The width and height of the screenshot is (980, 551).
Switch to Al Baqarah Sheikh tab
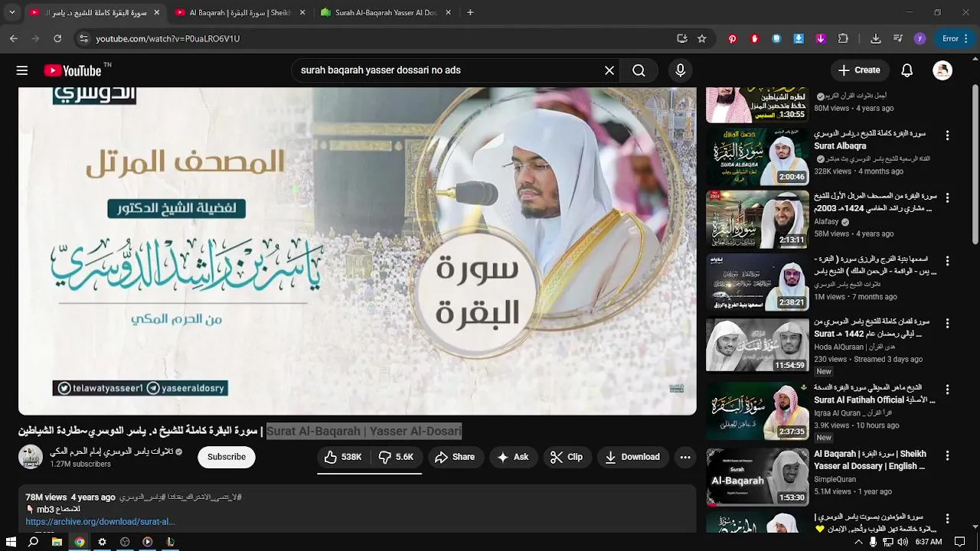click(x=233, y=13)
